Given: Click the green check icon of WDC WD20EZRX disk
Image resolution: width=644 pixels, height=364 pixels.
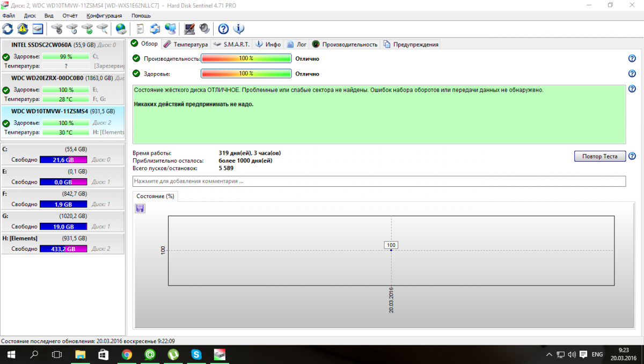Looking at the screenshot, I should (x=6, y=90).
